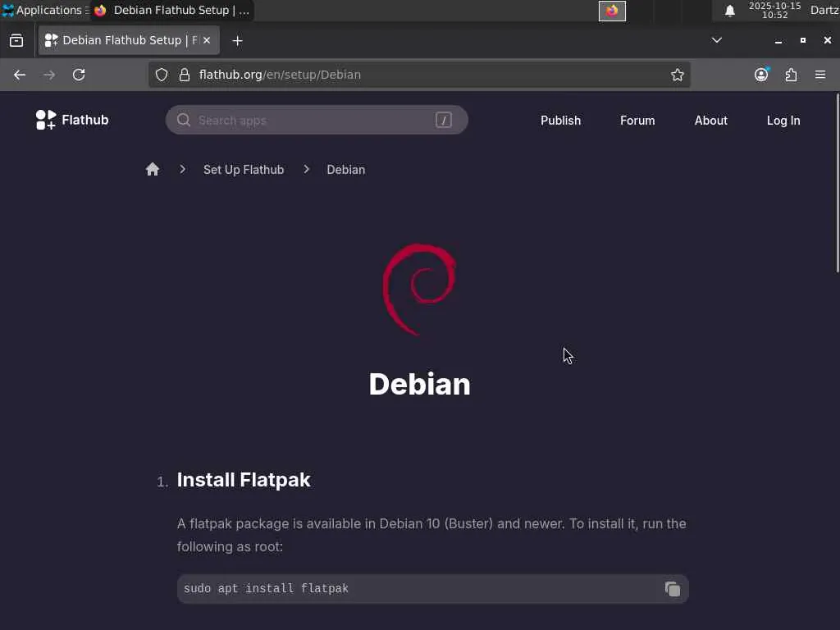Open Set Up Flathub breadcrumb

click(x=244, y=170)
